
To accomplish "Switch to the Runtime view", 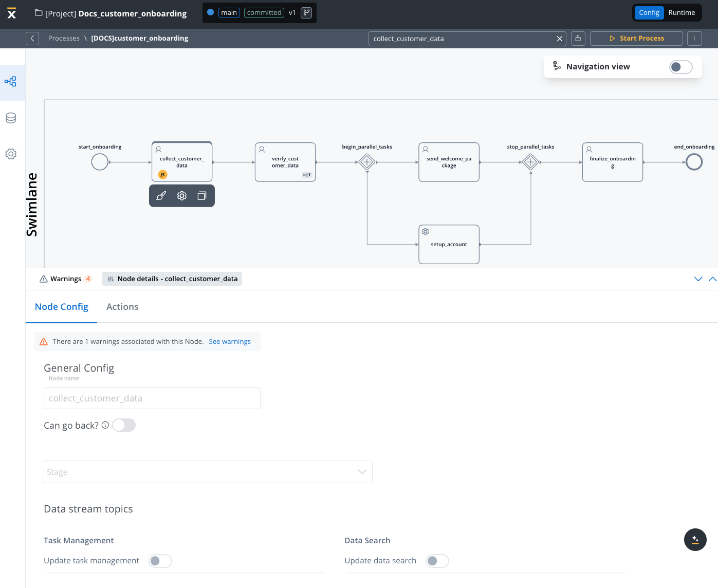I will (682, 13).
